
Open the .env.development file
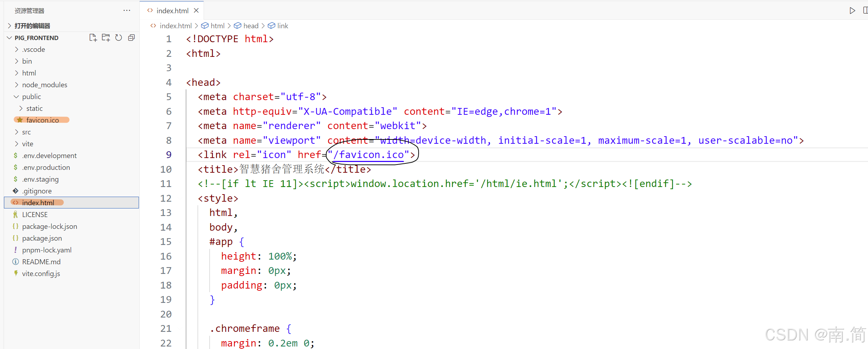click(x=71, y=156)
